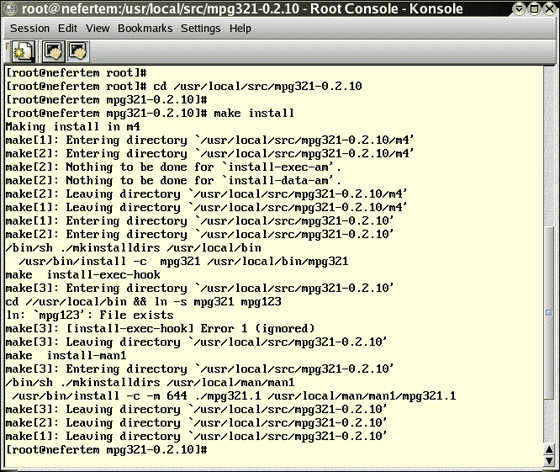This screenshot has width=560, height=472.
Task: Click '/usr/bin/install -c mpg321' line
Action: (x=184, y=261)
